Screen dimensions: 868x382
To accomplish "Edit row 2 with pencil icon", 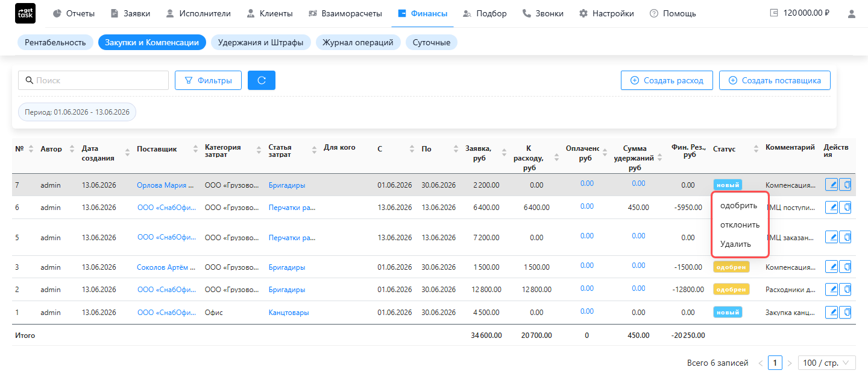I will click(831, 290).
